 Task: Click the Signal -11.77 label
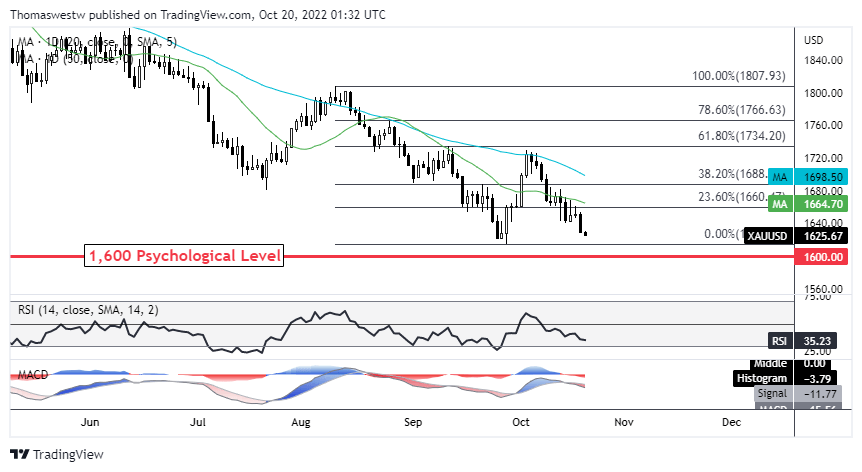pyautogui.click(x=798, y=393)
